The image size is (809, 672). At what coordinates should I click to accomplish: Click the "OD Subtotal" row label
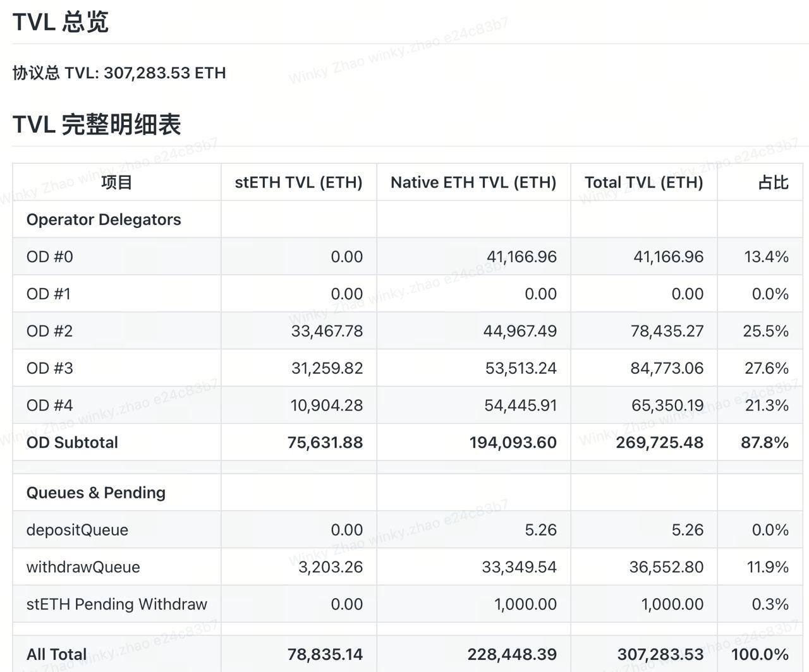click(x=72, y=443)
